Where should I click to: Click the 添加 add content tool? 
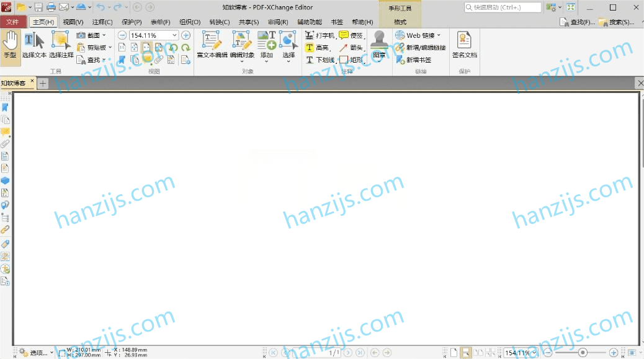(267, 44)
